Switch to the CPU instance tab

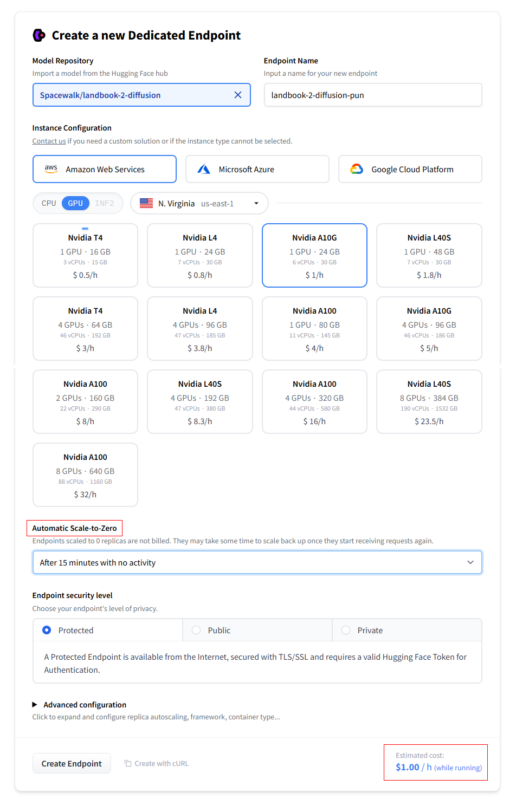(49, 204)
